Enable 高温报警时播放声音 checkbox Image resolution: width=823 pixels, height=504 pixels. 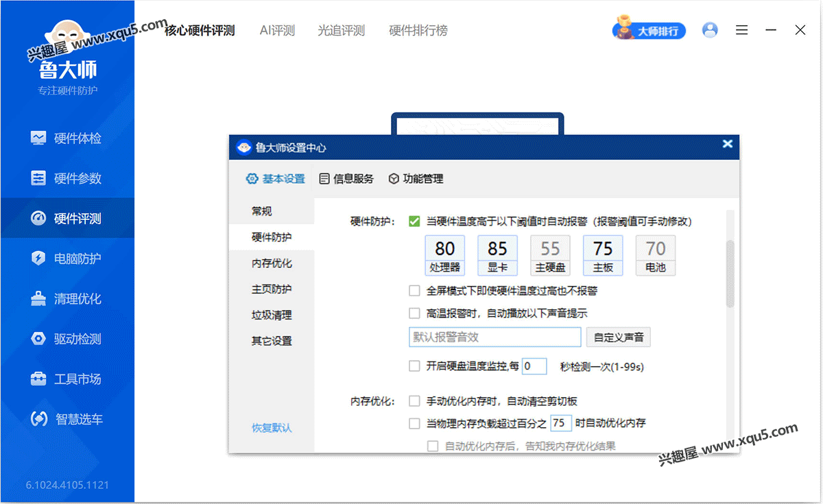414,313
